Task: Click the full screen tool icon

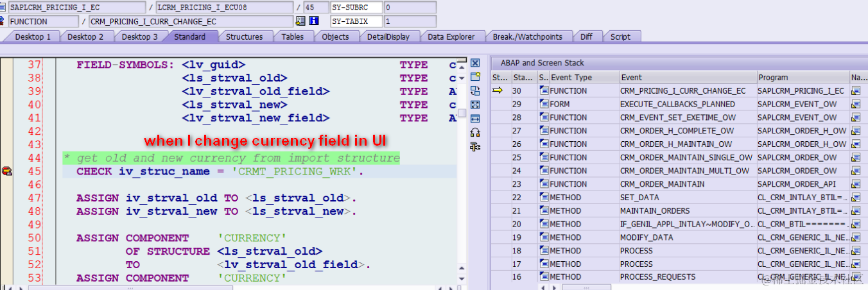Action: pyautogui.click(x=475, y=105)
